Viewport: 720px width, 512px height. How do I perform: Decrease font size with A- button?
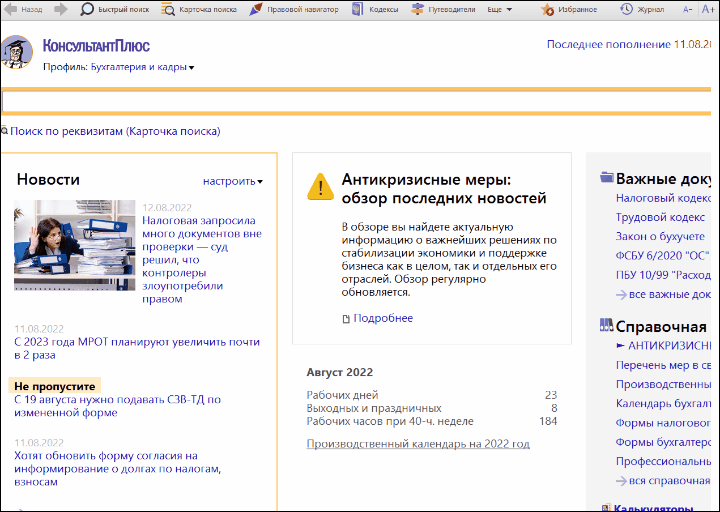point(687,9)
